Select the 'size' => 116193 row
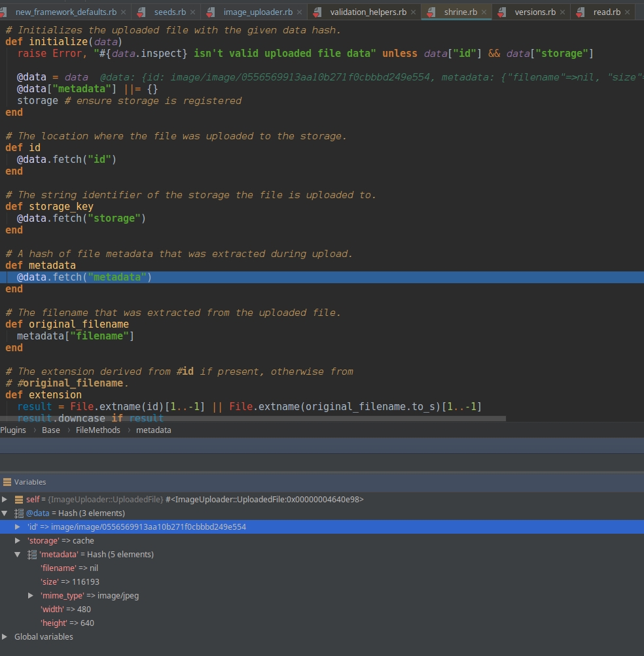 click(x=322, y=581)
